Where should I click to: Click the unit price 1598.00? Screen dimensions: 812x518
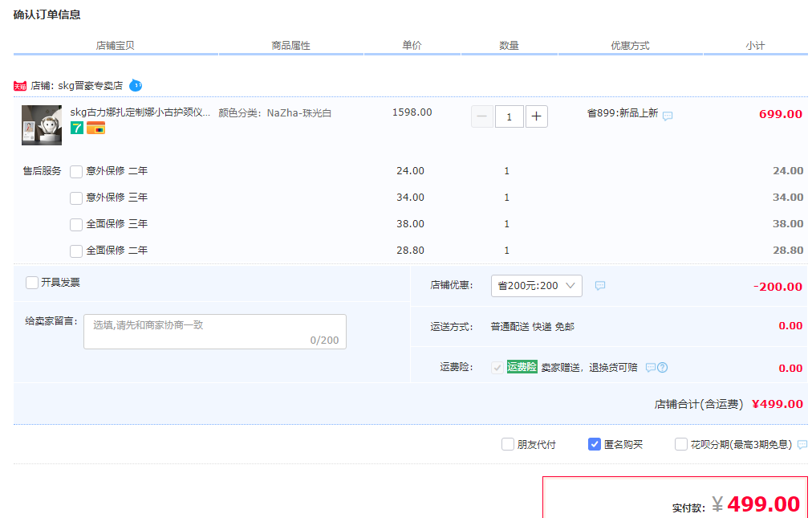(412, 112)
